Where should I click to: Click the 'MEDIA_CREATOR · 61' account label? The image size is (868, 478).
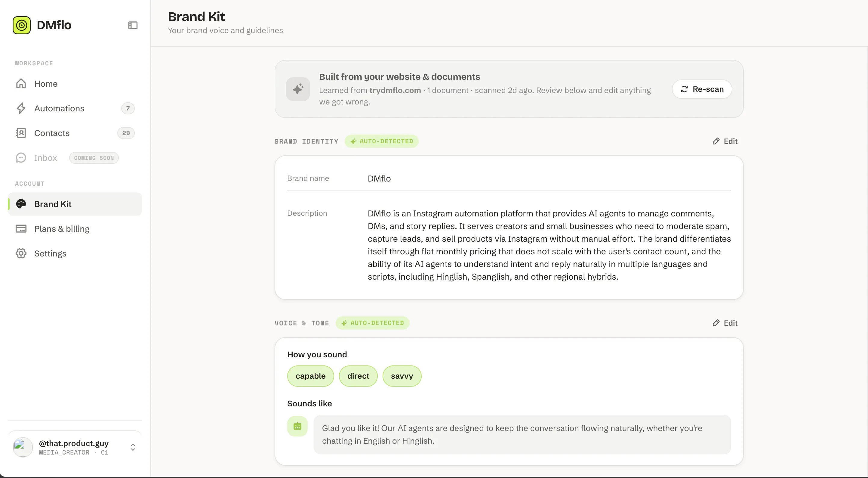73,452
